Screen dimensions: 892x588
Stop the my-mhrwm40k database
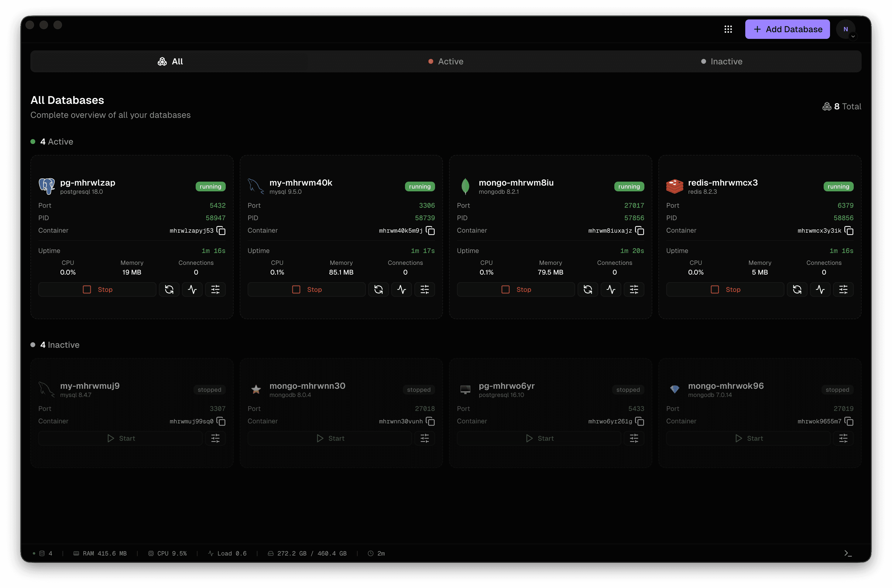pos(307,289)
